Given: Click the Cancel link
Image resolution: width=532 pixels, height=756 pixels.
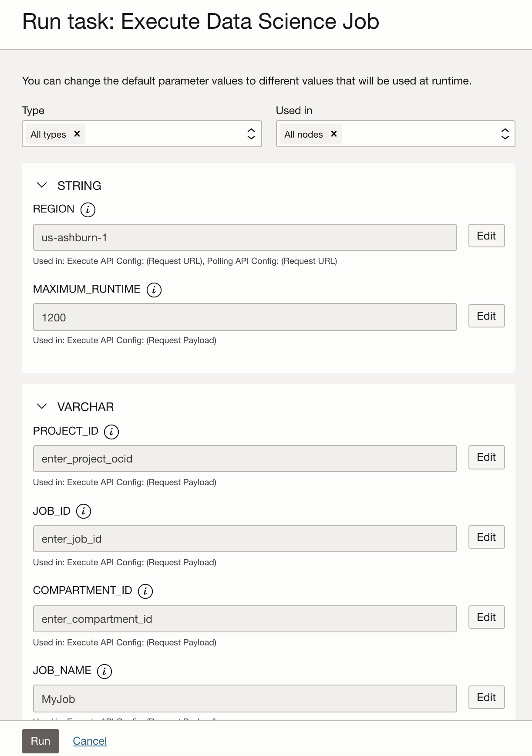Looking at the screenshot, I should (x=90, y=741).
